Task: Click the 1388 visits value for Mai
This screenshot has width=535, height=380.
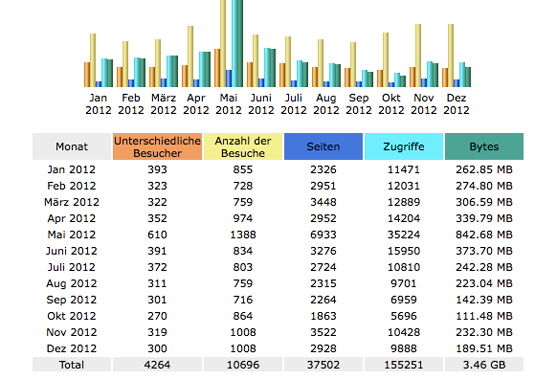Action: (x=243, y=235)
